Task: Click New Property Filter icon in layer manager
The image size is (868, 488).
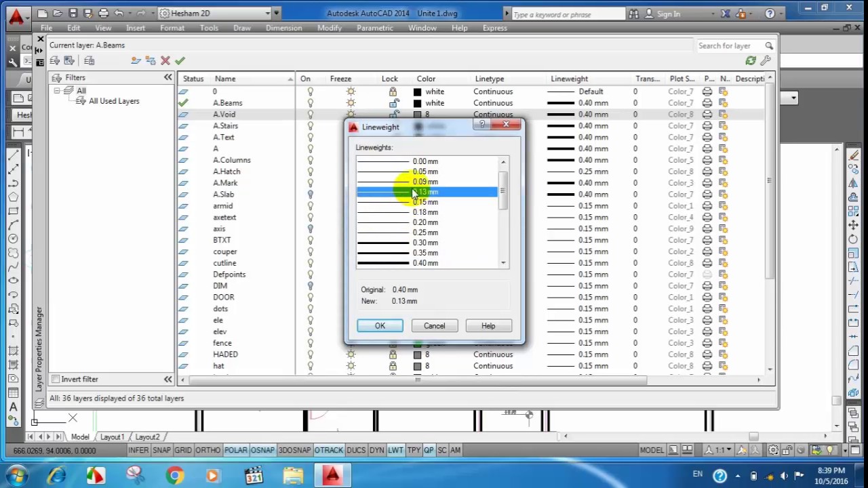Action: point(54,61)
